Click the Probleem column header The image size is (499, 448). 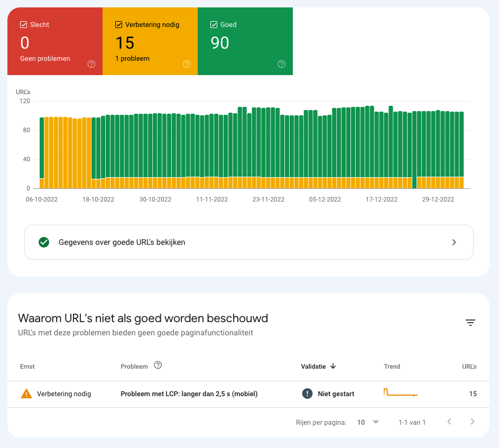134,367
